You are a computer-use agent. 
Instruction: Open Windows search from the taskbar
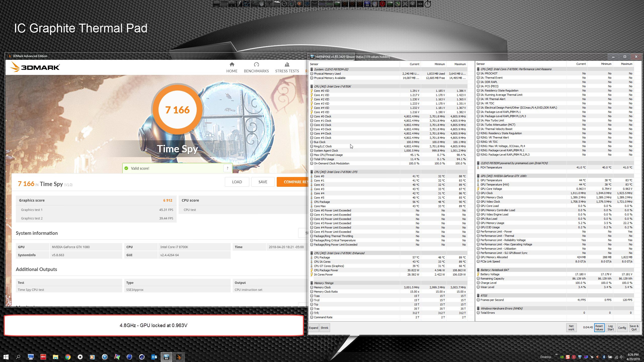(18, 357)
